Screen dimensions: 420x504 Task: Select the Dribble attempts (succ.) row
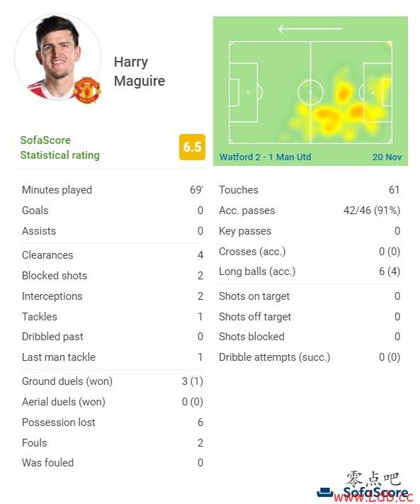(310, 357)
